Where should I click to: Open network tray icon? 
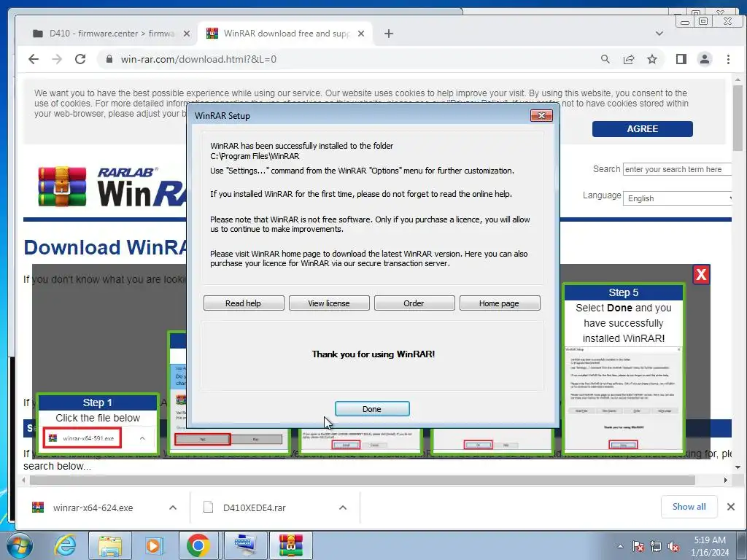click(x=656, y=546)
